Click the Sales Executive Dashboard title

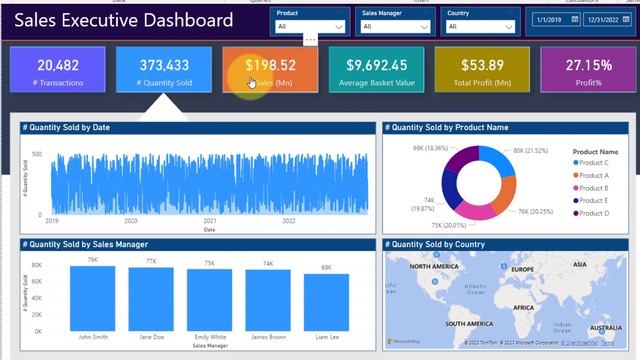coord(124,20)
